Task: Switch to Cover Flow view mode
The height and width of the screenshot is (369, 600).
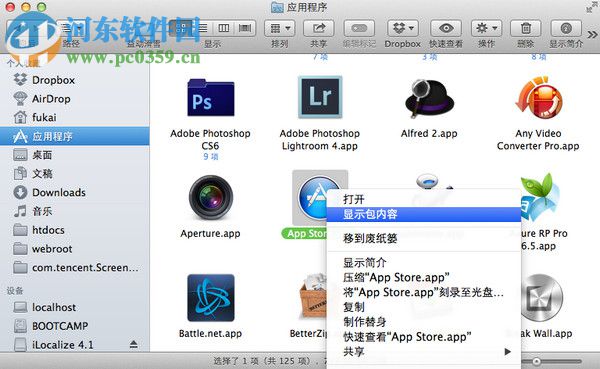Action: [x=245, y=28]
